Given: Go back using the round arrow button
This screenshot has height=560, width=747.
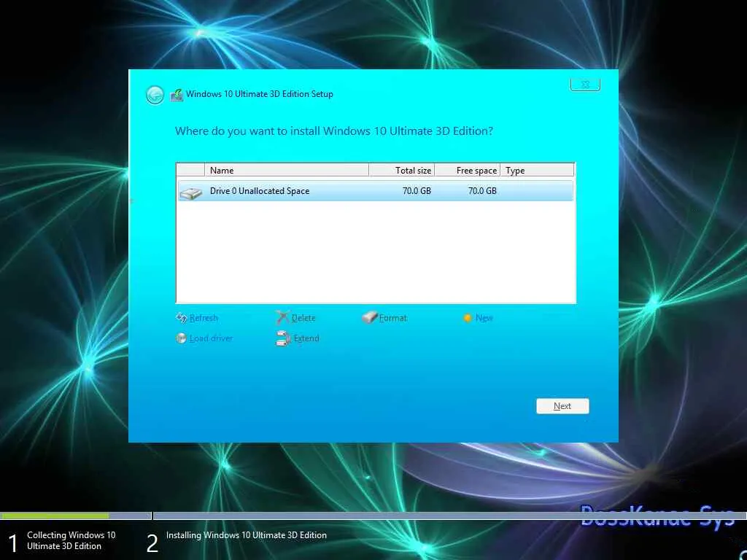Looking at the screenshot, I should click(x=155, y=96).
